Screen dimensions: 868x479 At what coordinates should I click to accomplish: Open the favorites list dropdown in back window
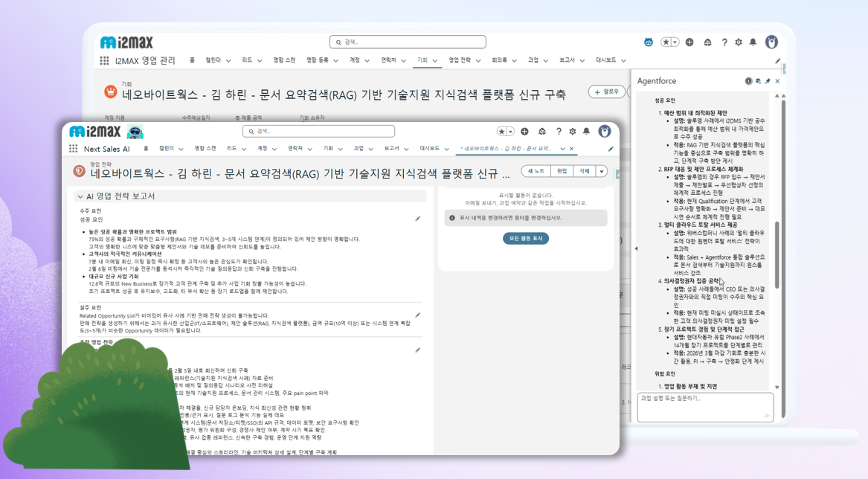(x=675, y=42)
